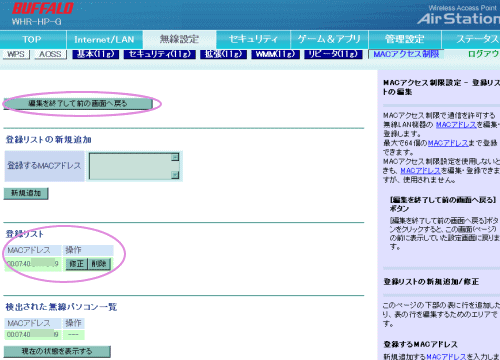Click MACアドレス link in 新規追加する sentence
This screenshot has height=360, width=500.
tap(446, 356)
